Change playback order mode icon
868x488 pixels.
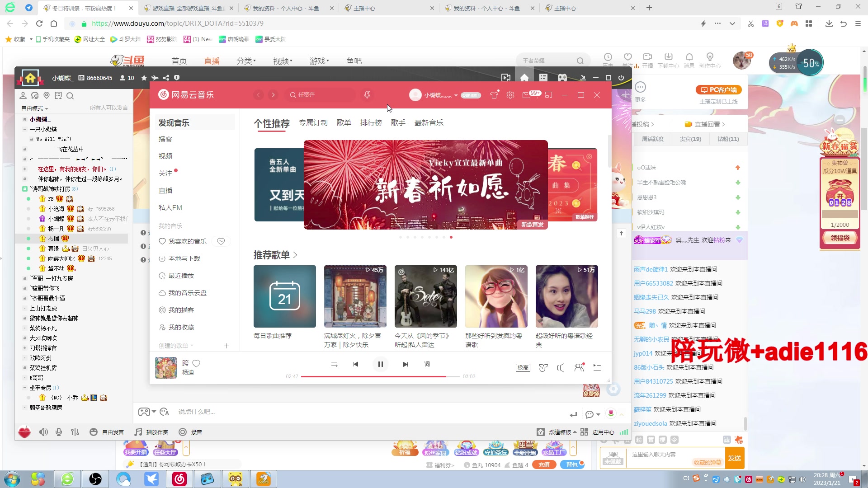334,364
